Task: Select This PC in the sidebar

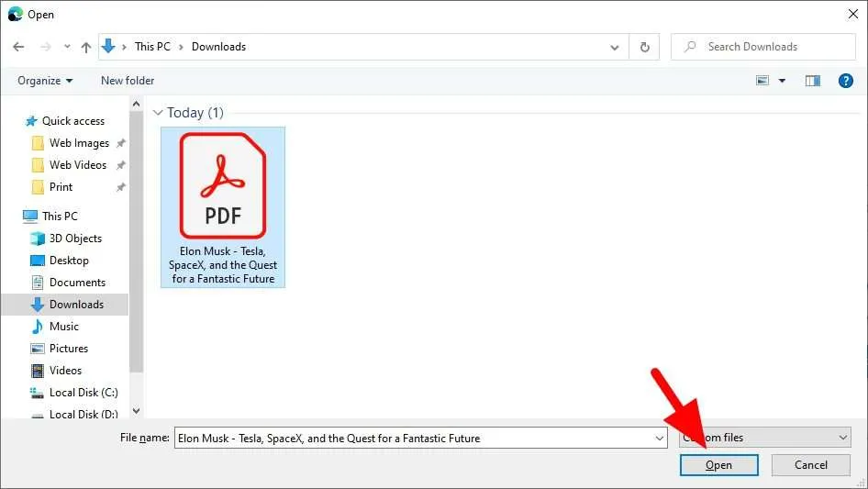Action: coord(60,216)
